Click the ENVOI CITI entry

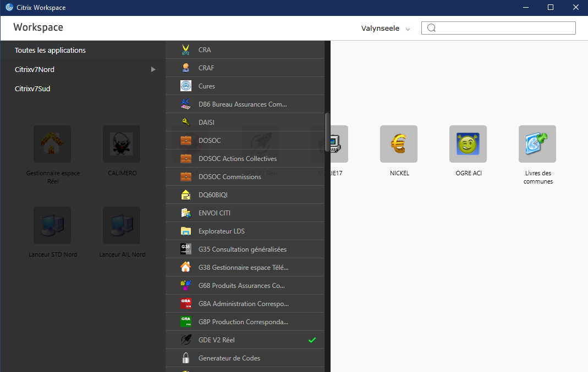click(x=215, y=213)
